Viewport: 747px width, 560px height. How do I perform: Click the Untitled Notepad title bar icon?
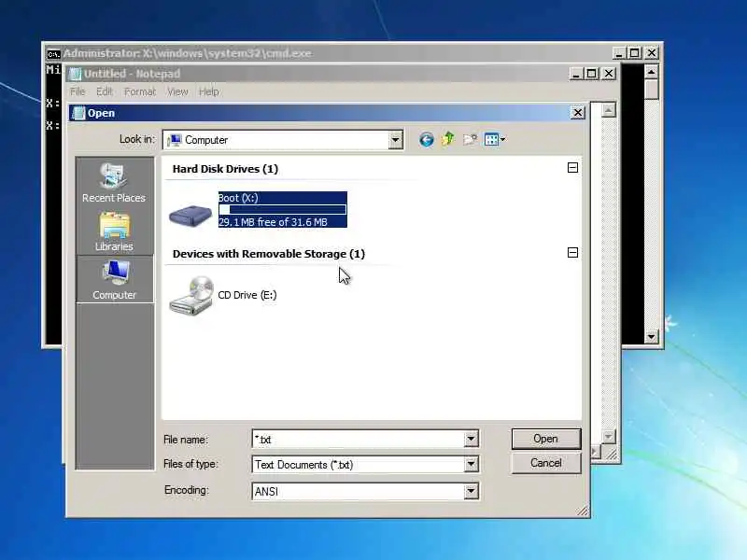coord(75,74)
